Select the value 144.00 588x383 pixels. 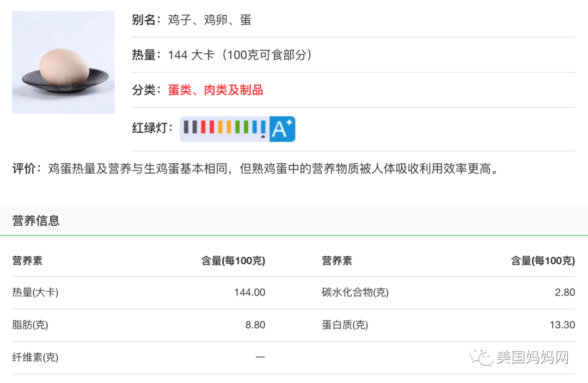[x=250, y=292]
